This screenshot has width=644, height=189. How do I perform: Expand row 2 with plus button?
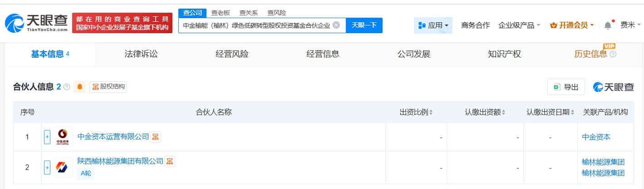coord(47,167)
